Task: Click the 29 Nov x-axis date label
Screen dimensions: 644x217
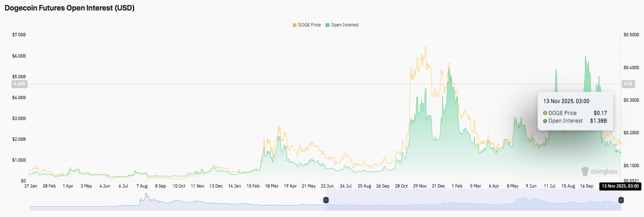Action: click(419, 186)
